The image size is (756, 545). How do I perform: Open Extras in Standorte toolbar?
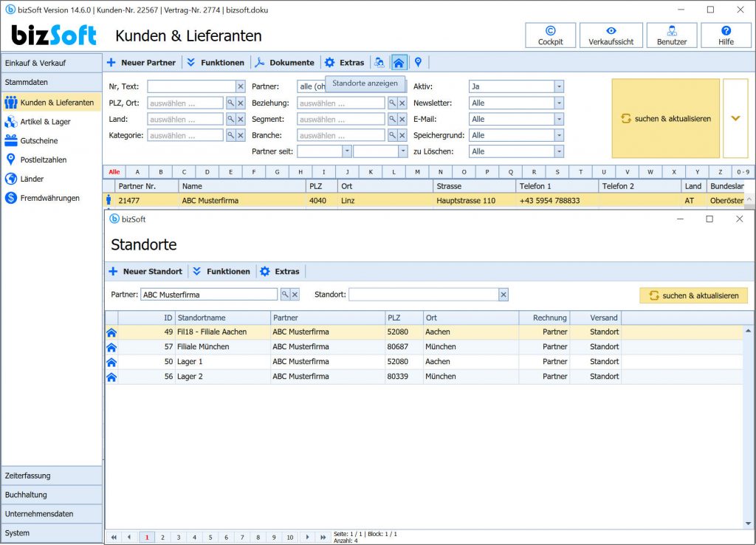coord(280,271)
